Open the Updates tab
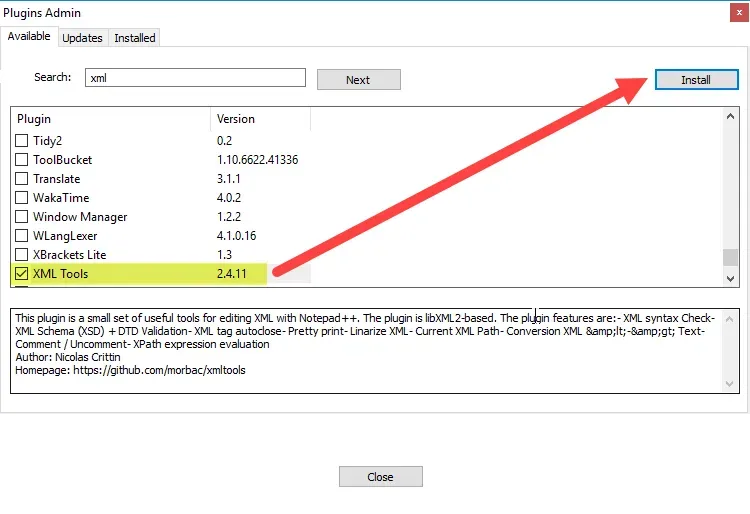 (x=82, y=38)
